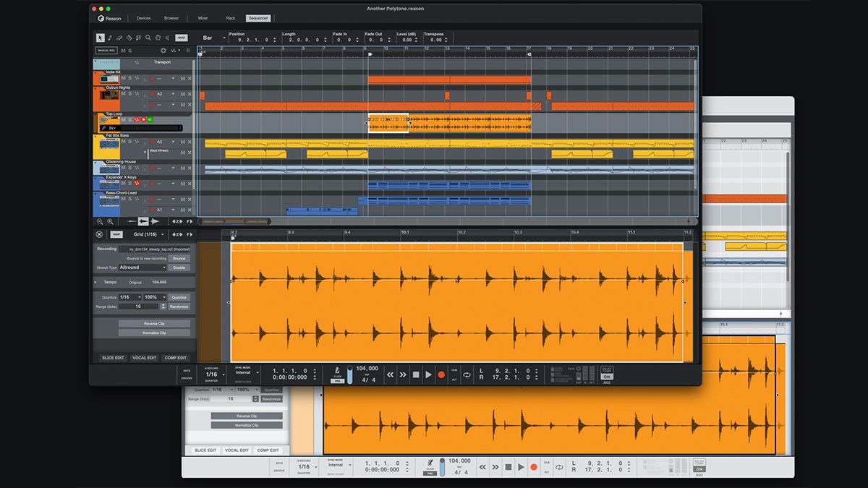Click zoom-in magnifier below track list
This screenshot has width=868, height=488.
110,221
